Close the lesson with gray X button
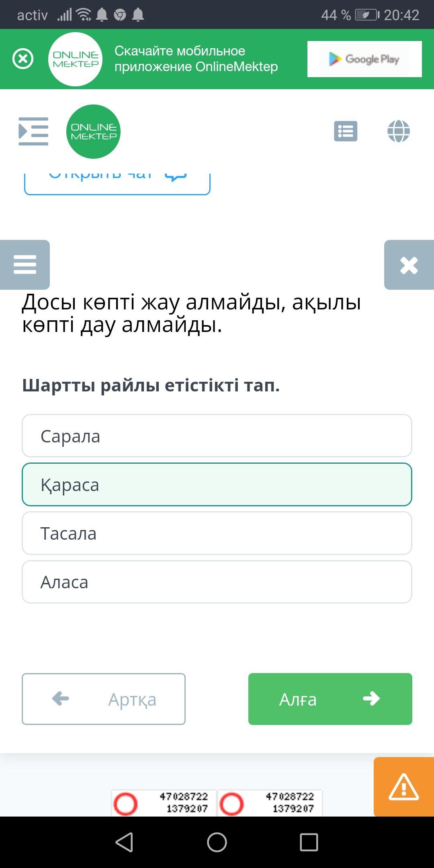434x868 pixels. [x=409, y=265]
